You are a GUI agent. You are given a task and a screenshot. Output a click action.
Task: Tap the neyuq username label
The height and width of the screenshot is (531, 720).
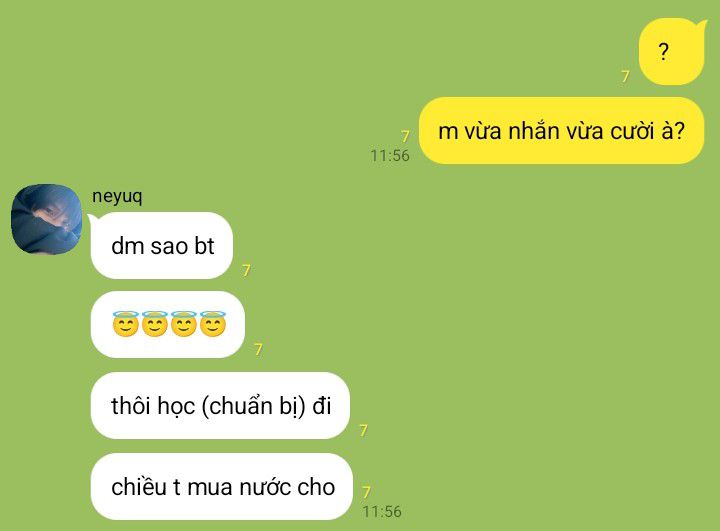pyautogui.click(x=117, y=196)
